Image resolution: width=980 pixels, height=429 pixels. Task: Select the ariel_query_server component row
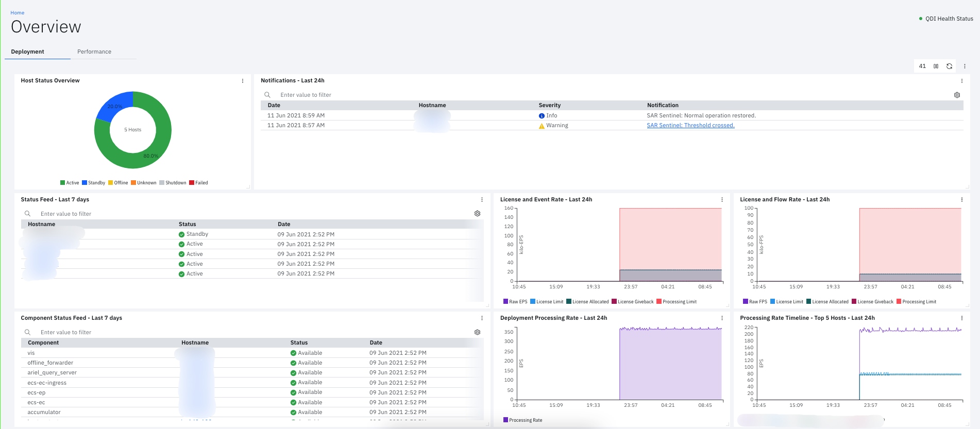(252, 373)
